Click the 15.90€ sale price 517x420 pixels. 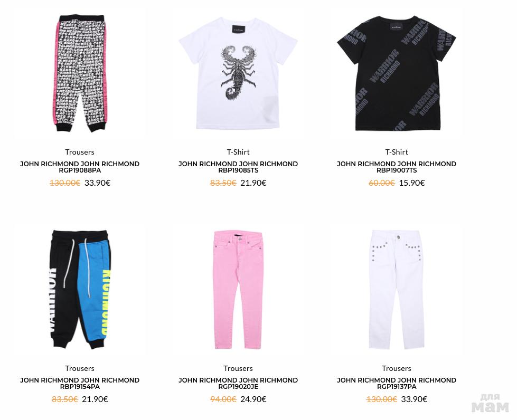412,183
